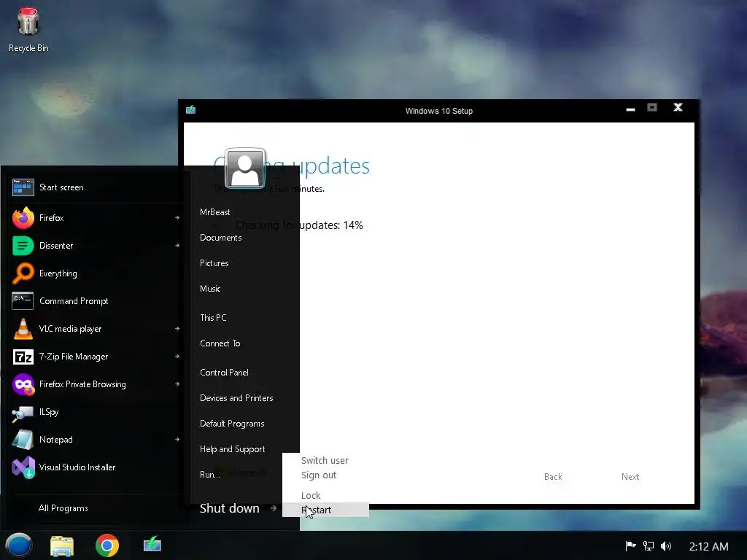Open Music from the start menu
The height and width of the screenshot is (560, 747).
point(210,289)
